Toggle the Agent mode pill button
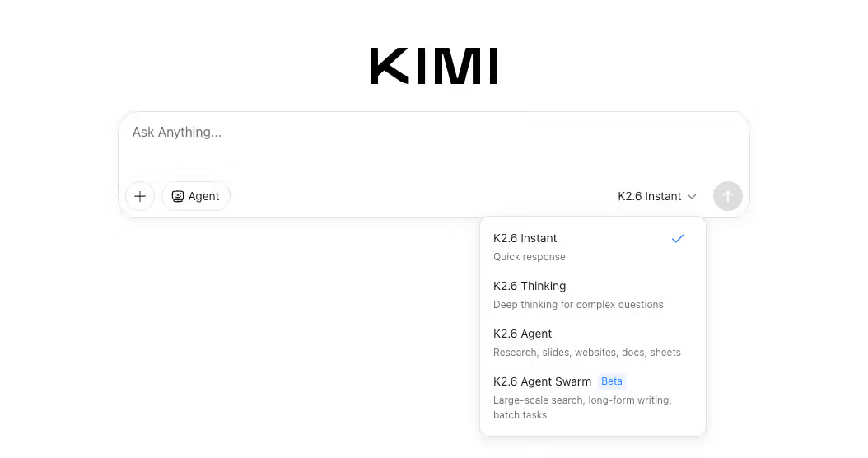Image resolution: width=868 pixels, height=458 pixels. pos(196,196)
